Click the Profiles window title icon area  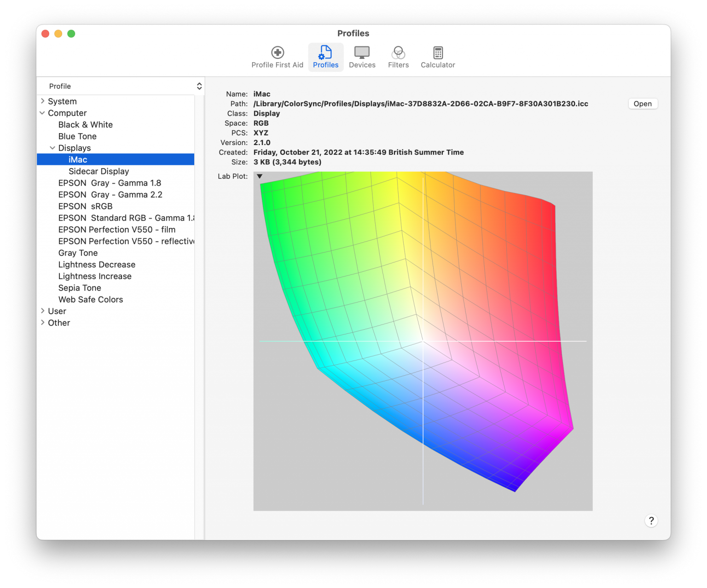(x=353, y=33)
